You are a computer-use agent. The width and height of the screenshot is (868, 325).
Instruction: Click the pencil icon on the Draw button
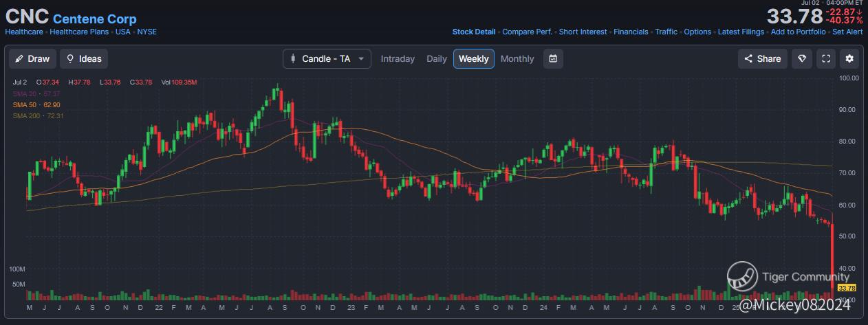click(x=20, y=59)
